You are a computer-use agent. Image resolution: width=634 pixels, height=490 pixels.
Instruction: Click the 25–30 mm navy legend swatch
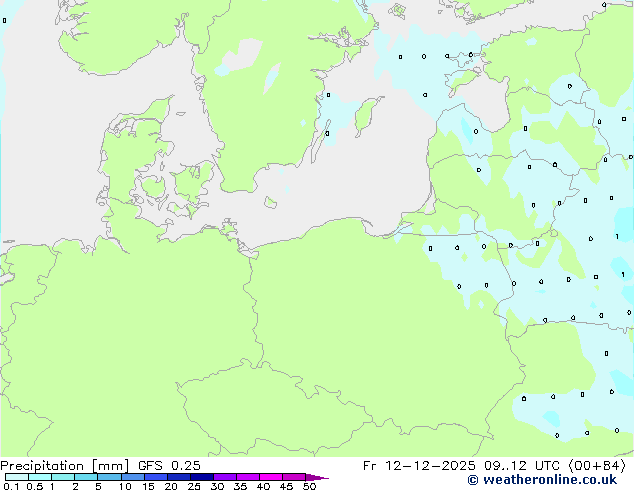[202, 477]
